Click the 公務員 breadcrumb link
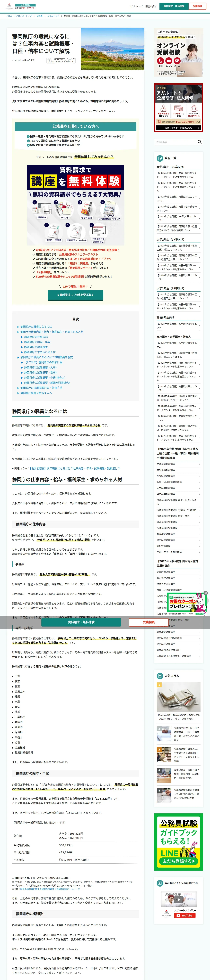 pos(40,16)
